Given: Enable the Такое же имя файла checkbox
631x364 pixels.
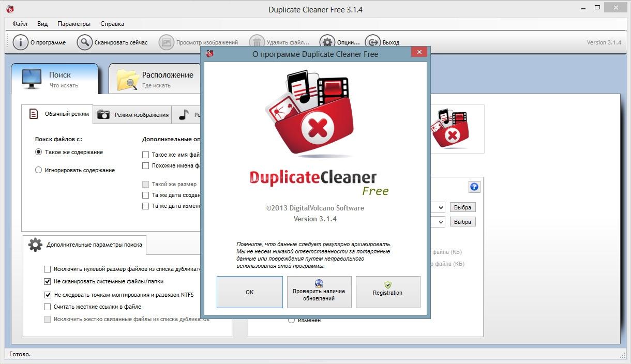Looking at the screenshot, I should coord(145,155).
